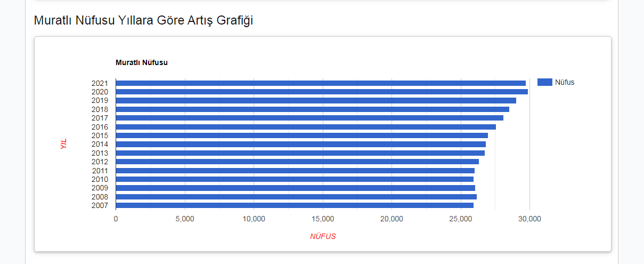Select the bar for year 2017
The image size is (644, 264).
tap(309, 118)
